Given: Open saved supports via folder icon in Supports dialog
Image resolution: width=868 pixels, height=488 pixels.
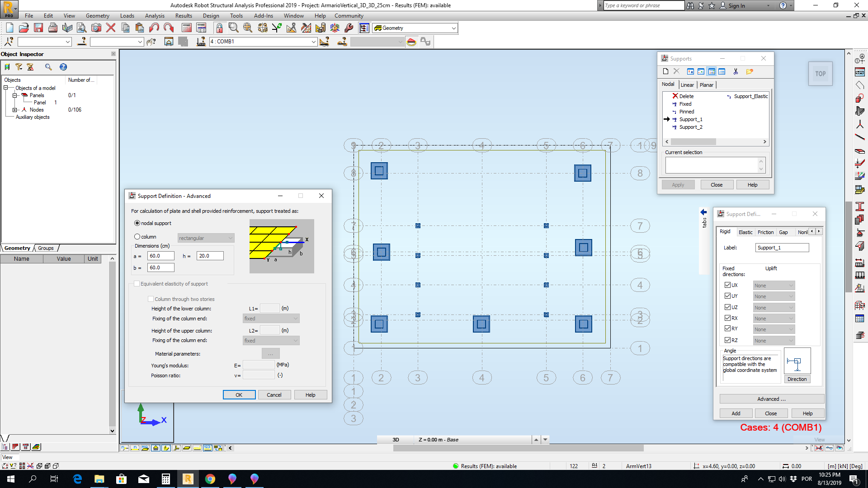Looking at the screenshot, I should tap(750, 72).
